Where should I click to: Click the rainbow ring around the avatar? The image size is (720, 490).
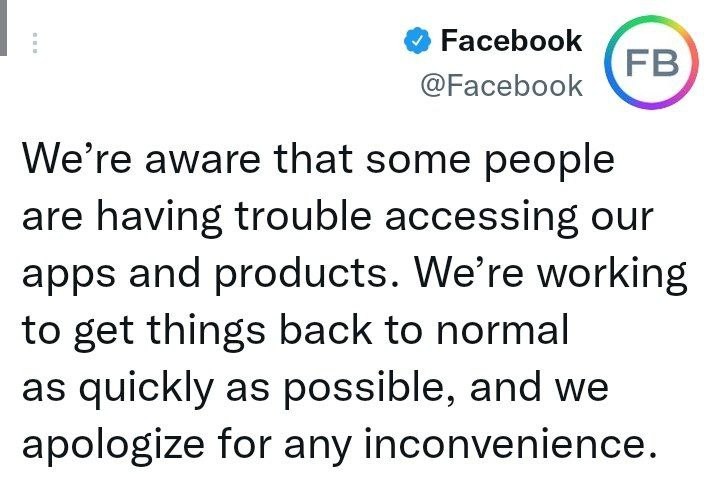click(651, 18)
